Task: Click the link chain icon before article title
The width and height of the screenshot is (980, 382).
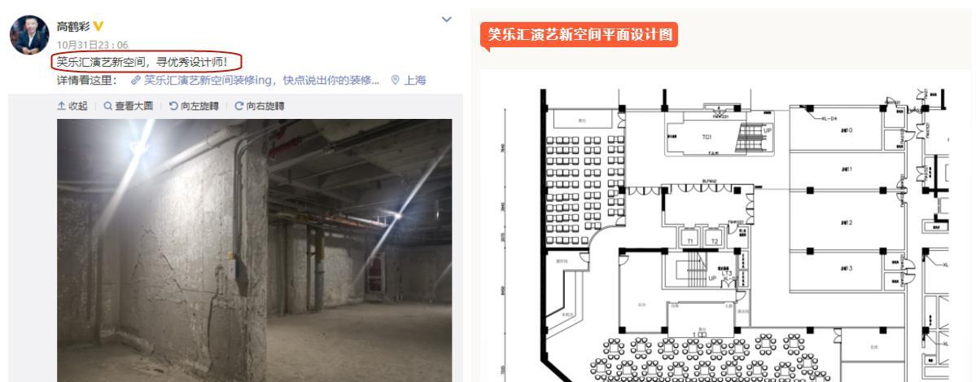Action: [137, 80]
